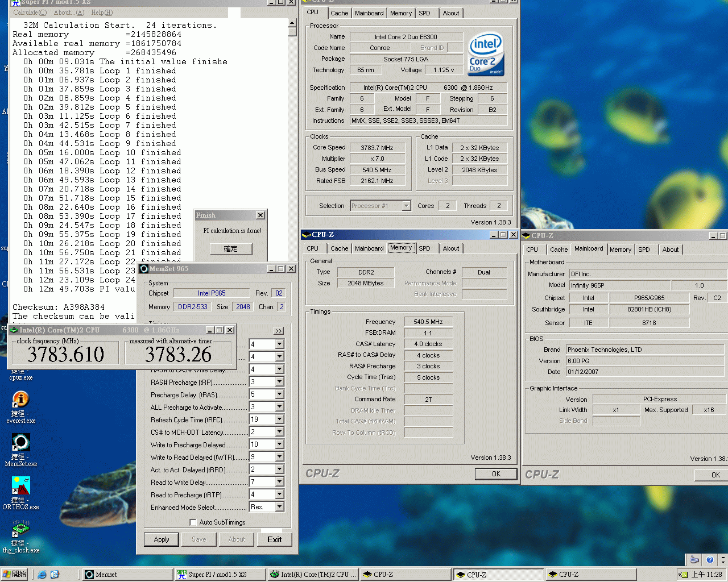Click Exit in MemSet

[x=275, y=539]
